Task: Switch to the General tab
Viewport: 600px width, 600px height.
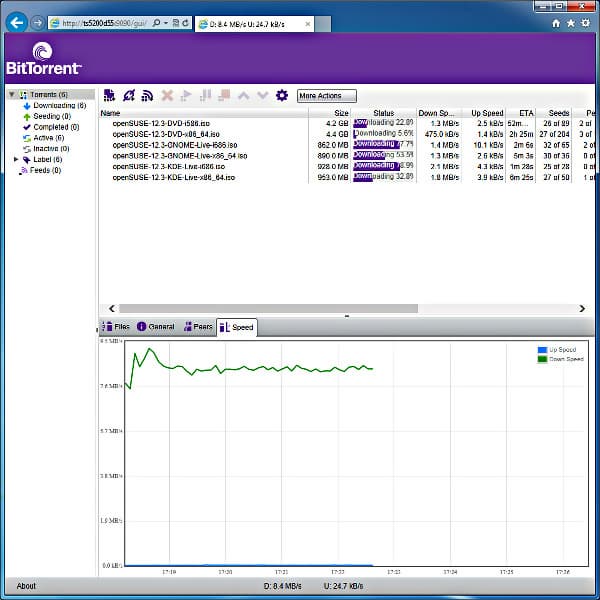Action: (156, 327)
